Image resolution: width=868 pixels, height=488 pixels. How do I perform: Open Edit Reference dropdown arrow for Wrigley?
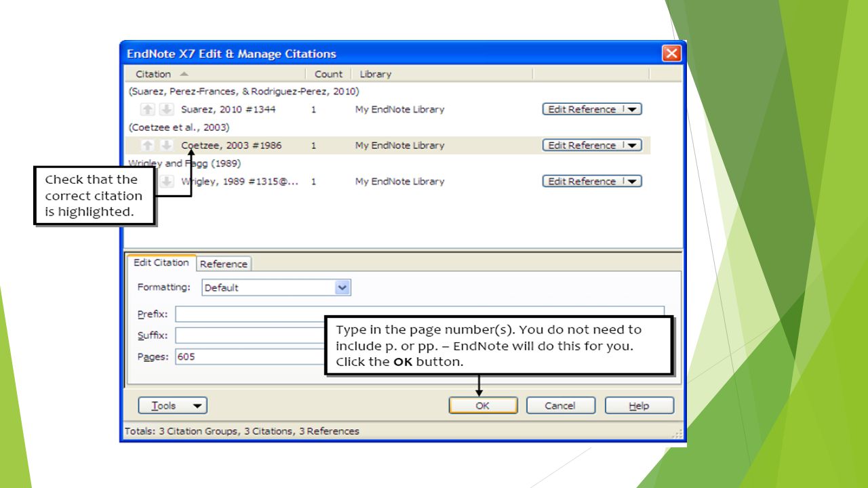click(x=632, y=181)
